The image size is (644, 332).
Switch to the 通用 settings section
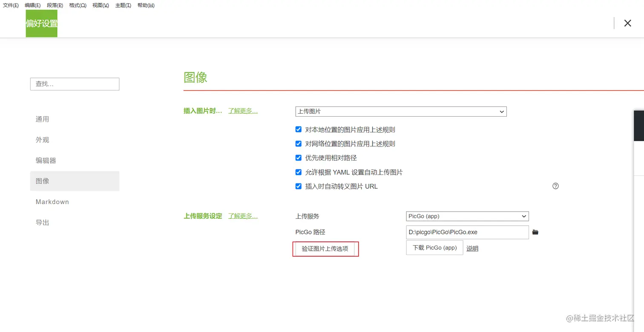pyautogui.click(x=75, y=119)
